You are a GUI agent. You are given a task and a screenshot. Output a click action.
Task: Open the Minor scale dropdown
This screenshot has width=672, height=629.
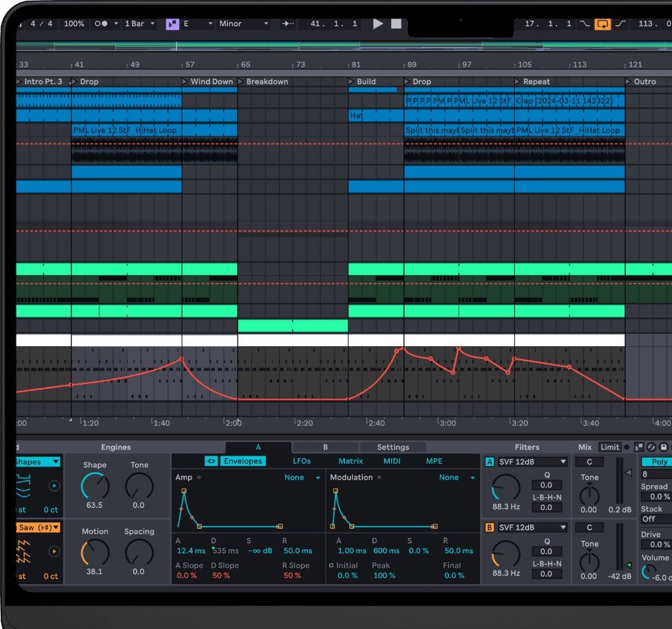point(244,23)
